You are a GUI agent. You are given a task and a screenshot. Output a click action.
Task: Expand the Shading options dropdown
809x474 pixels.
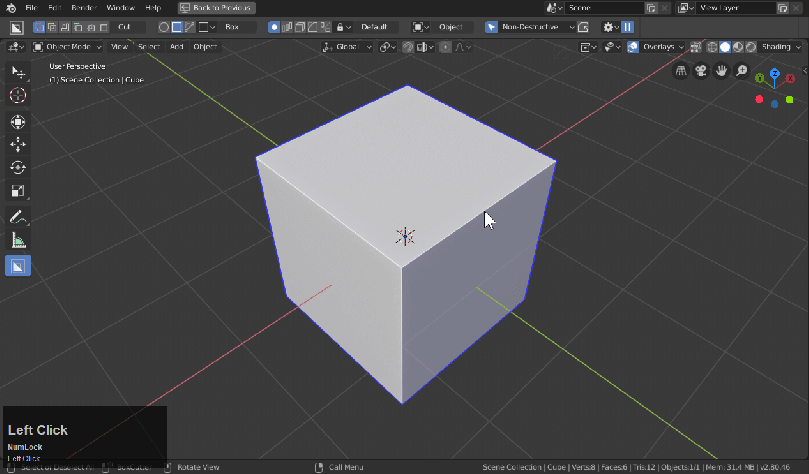pos(780,47)
